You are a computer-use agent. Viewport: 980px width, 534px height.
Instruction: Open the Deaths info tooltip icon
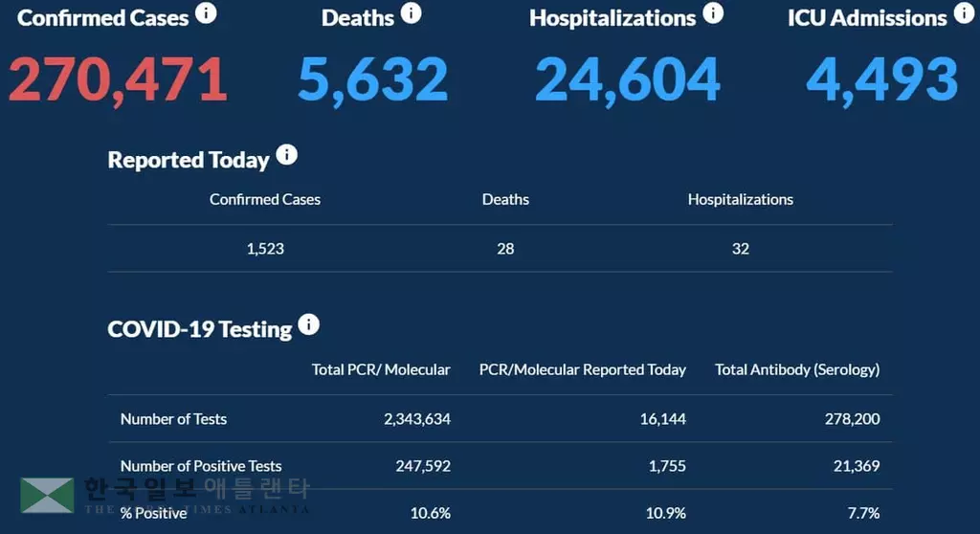(x=411, y=13)
